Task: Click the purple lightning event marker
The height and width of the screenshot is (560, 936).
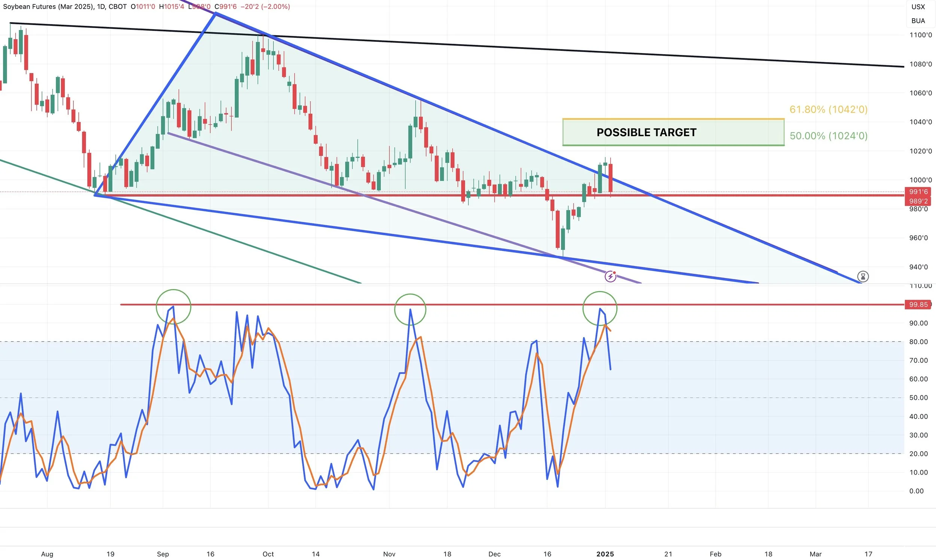Action: click(x=610, y=276)
